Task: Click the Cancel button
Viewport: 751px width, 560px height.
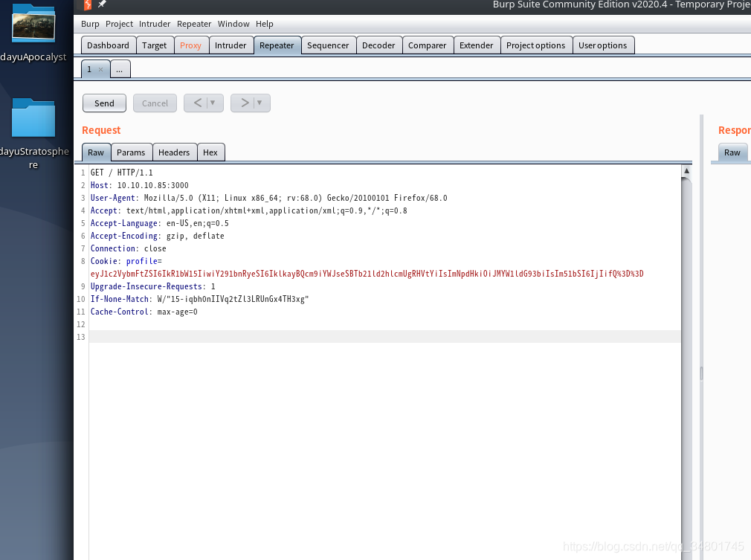Action: click(x=155, y=103)
